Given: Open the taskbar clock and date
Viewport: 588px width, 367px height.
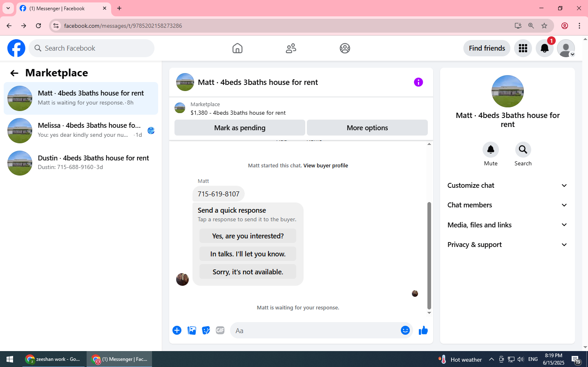Looking at the screenshot, I should click(x=553, y=359).
